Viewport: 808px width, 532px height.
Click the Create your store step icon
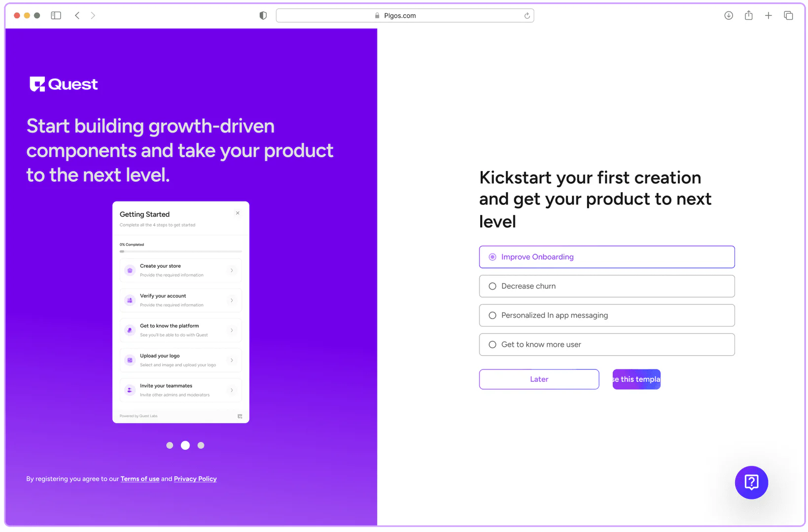coord(129,270)
